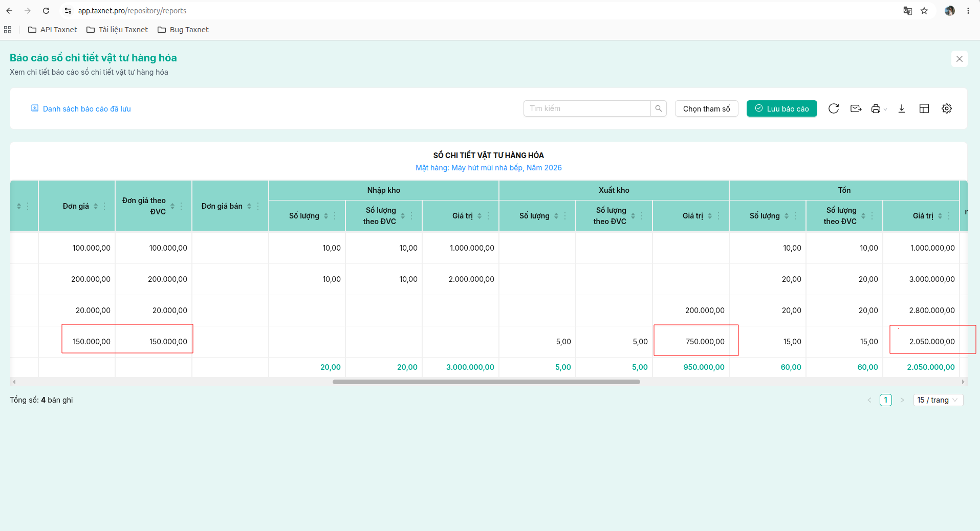Open the API Taxnet bookmark folder

53,30
